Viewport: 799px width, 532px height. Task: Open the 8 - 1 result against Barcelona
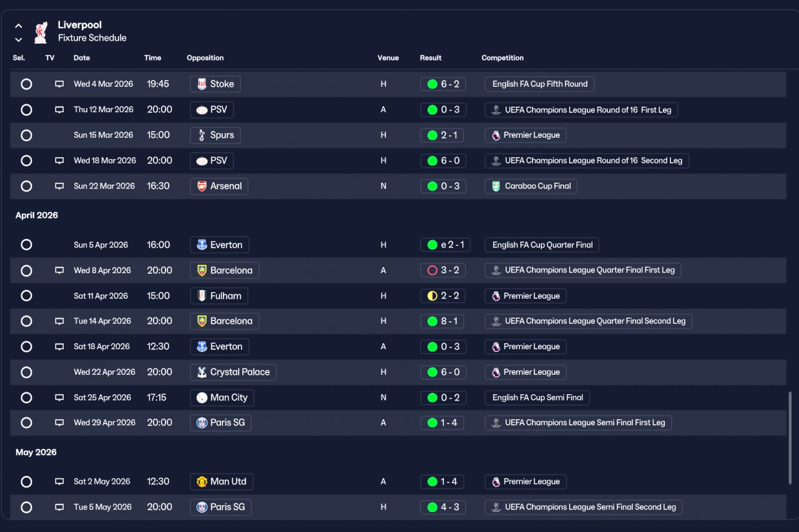[x=443, y=321]
